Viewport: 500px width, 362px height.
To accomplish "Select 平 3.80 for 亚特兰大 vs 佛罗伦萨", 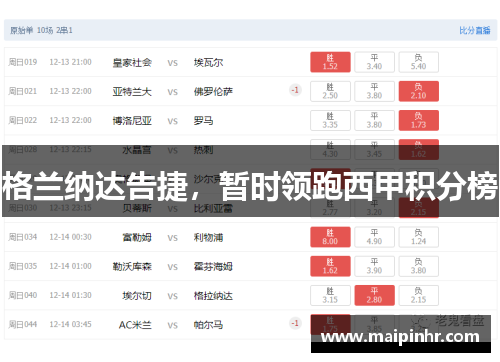I will click(374, 91).
